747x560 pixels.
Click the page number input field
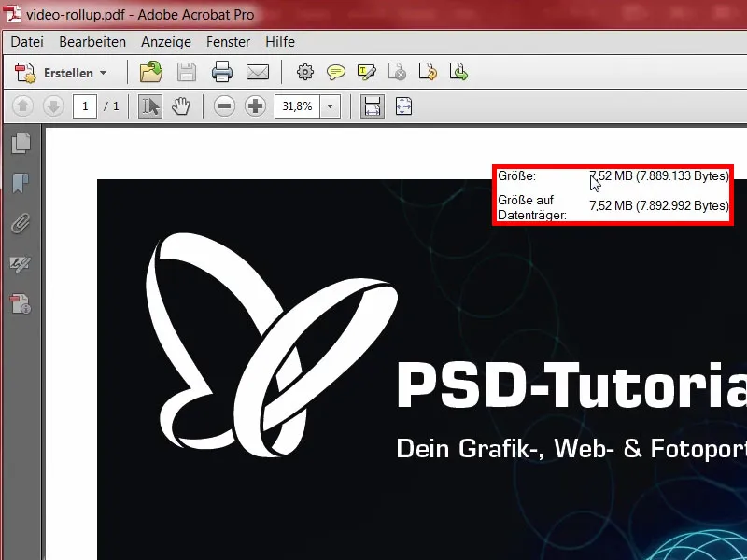(85, 105)
